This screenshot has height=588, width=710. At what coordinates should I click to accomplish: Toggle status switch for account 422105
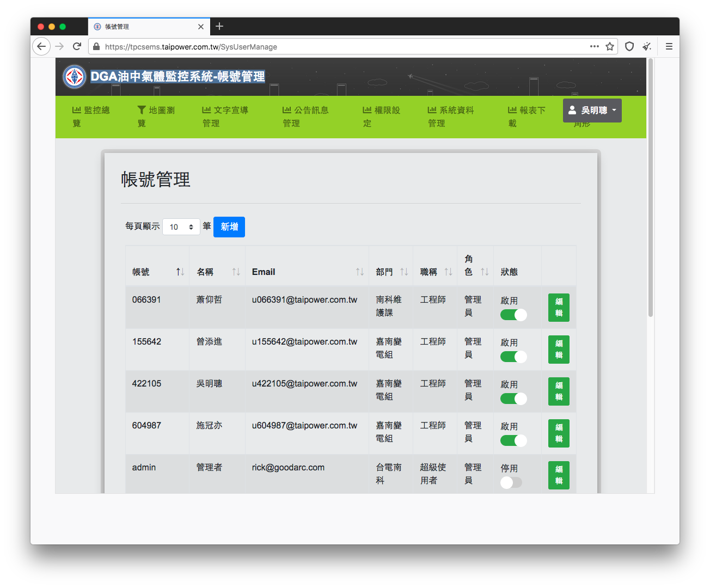[x=513, y=399]
